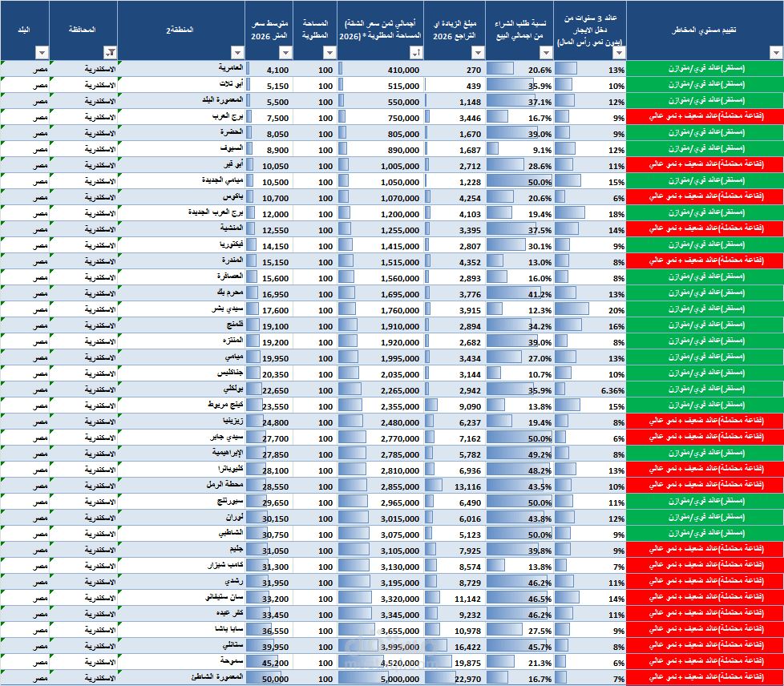Select مصر country cell in ميامي row
The width and height of the screenshot is (784, 686).
coord(25,357)
